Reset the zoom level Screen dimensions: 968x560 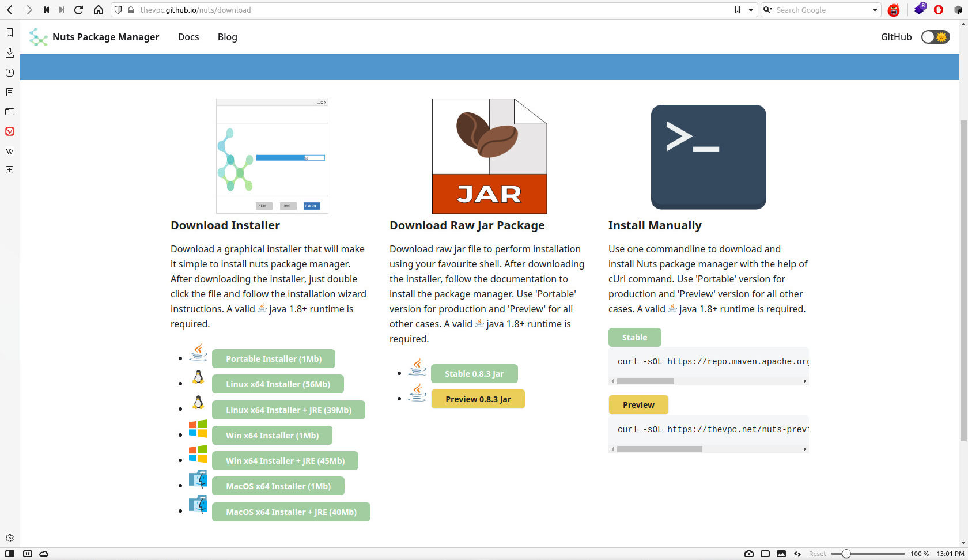click(x=817, y=554)
